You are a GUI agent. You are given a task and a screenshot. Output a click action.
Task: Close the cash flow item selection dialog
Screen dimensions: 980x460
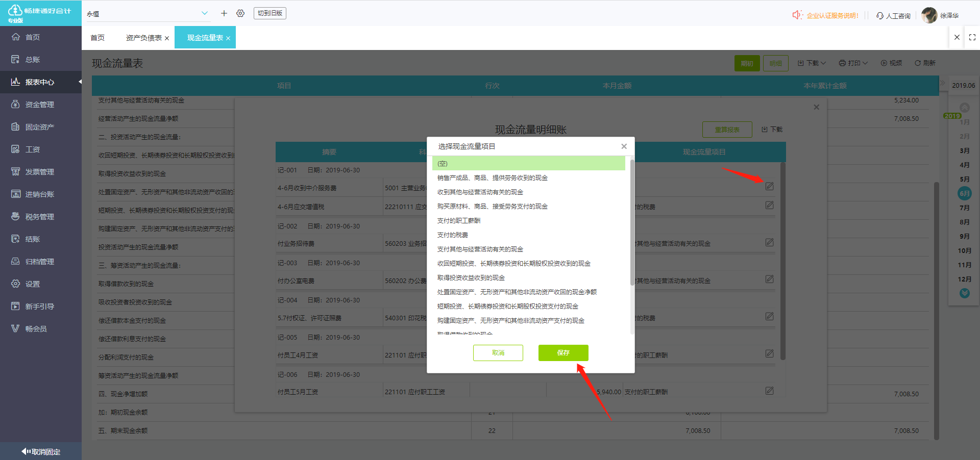[x=624, y=146]
